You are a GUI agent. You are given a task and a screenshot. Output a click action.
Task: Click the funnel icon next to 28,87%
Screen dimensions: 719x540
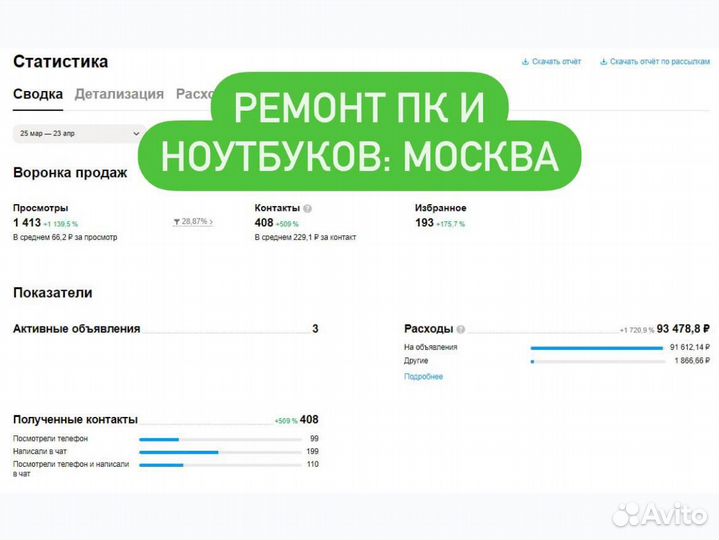(177, 222)
